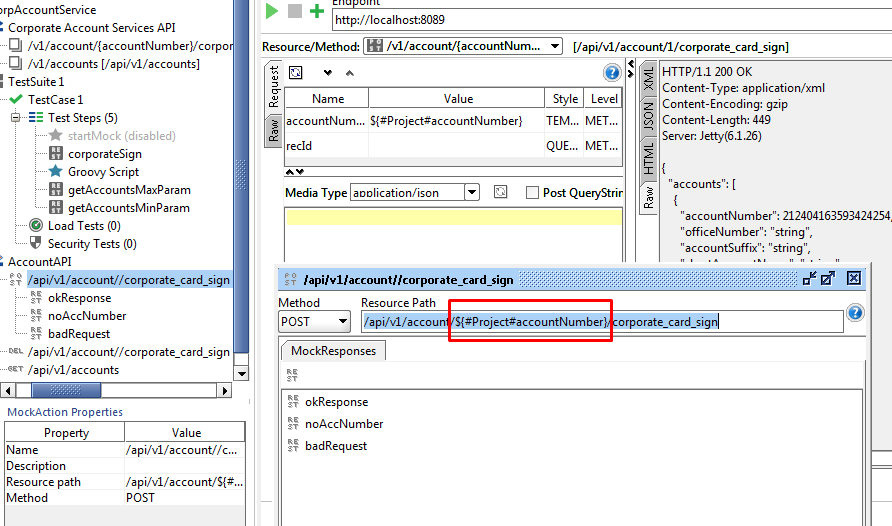Click the gray Cancel request stop button
The image size is (892, 526).
coord(295,12)
